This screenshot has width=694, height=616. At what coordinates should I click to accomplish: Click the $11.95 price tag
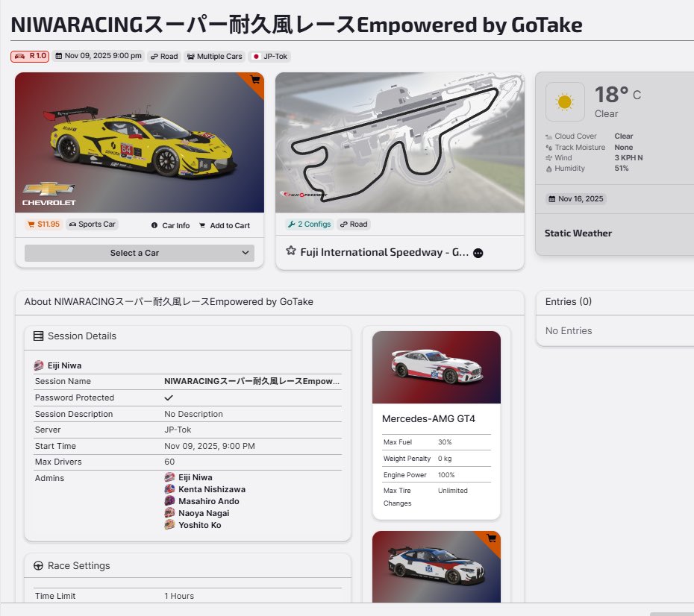click(x=44, y=224)
